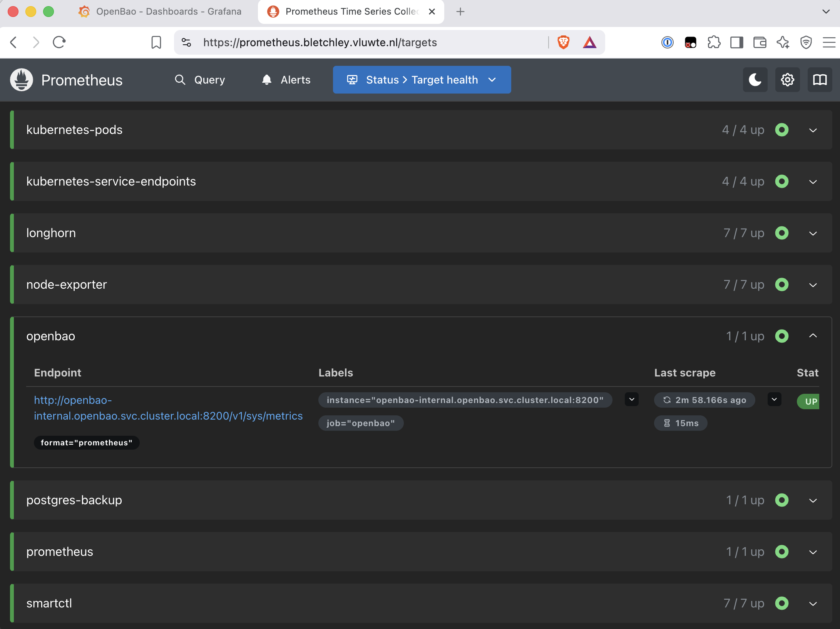Click the address bar URL
Screen dimensions: 840x629
(x=320, y=42)
